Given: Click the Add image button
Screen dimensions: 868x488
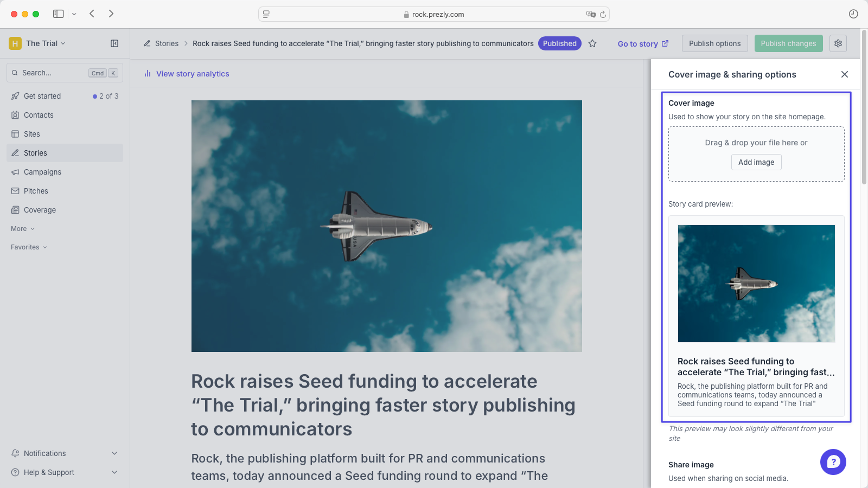Looking at the screenshot, I should click(756, 162).
